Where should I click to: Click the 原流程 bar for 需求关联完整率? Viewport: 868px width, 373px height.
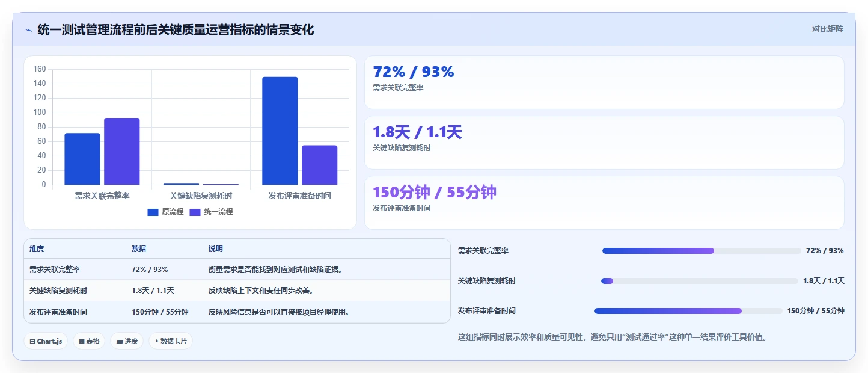click(x=82, y=159)
